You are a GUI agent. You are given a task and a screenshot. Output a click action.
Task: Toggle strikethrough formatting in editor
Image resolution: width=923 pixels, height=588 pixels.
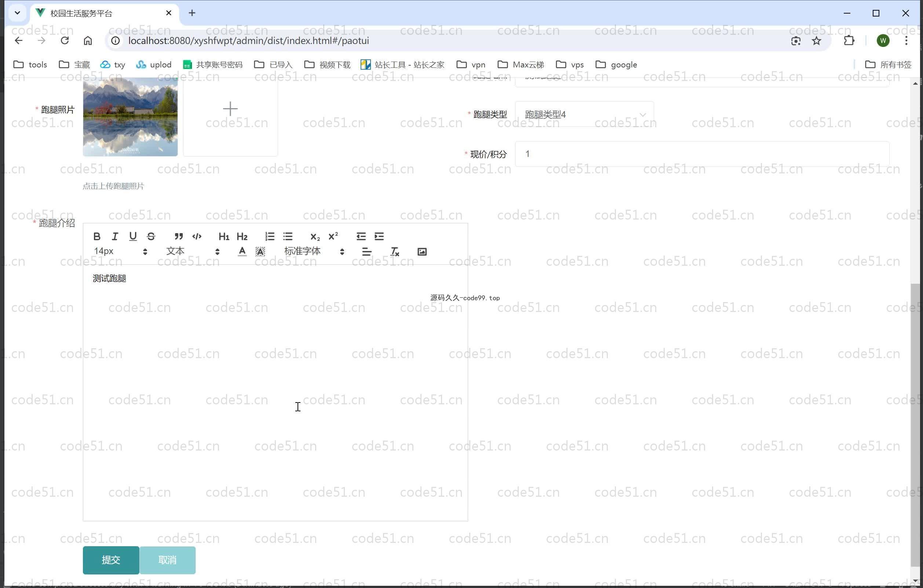(151, 236)
